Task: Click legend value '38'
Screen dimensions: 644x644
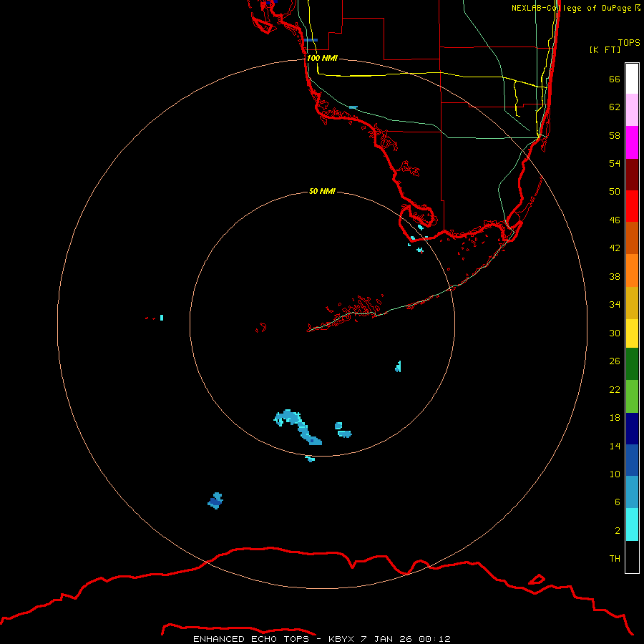Action: 615,276
